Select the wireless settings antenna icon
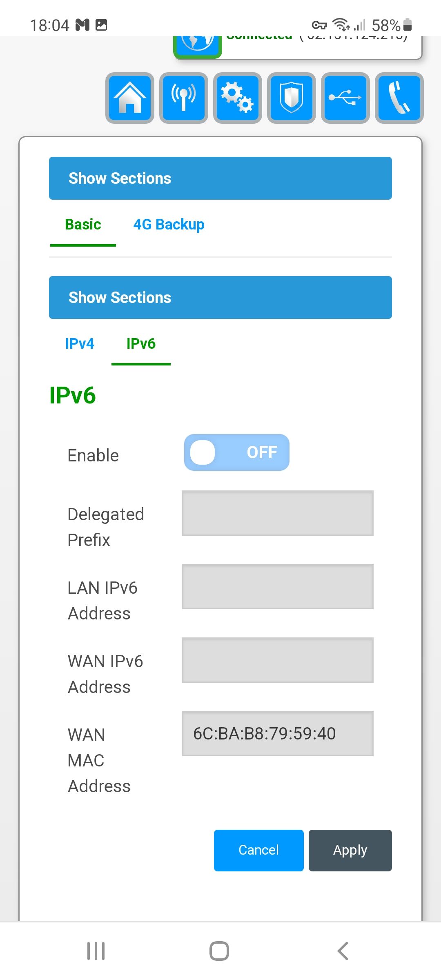Viewport: 441px width, 980px height. (x=183, y=98)
